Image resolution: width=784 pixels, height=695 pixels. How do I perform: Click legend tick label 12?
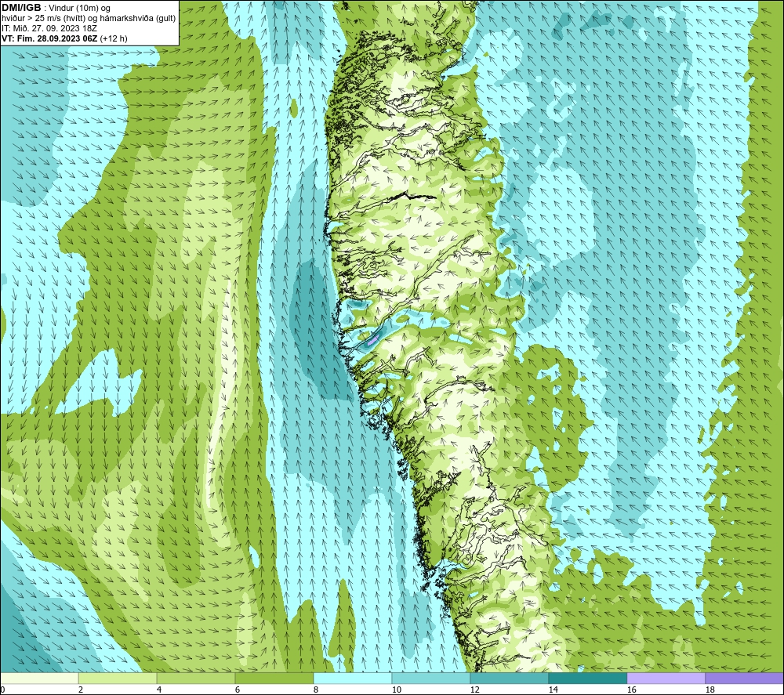474,690
